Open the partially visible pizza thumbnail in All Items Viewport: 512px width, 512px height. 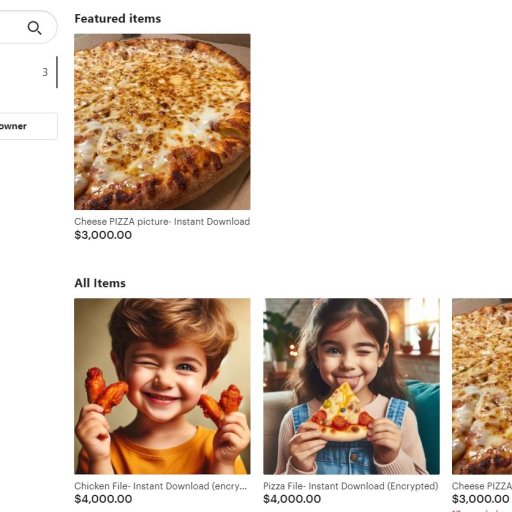pyautogui.click(x=482, y=386)
